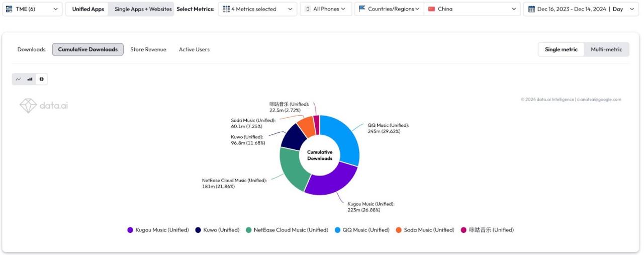Switch to Multi-metric mode
This screenshot has width=644, height=255.
606,49
